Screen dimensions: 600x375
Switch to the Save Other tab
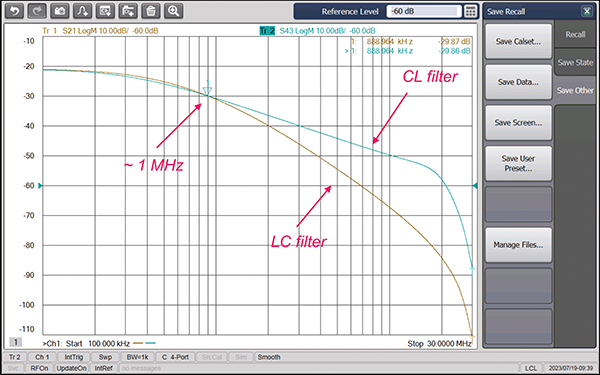[x=575, y=90]
